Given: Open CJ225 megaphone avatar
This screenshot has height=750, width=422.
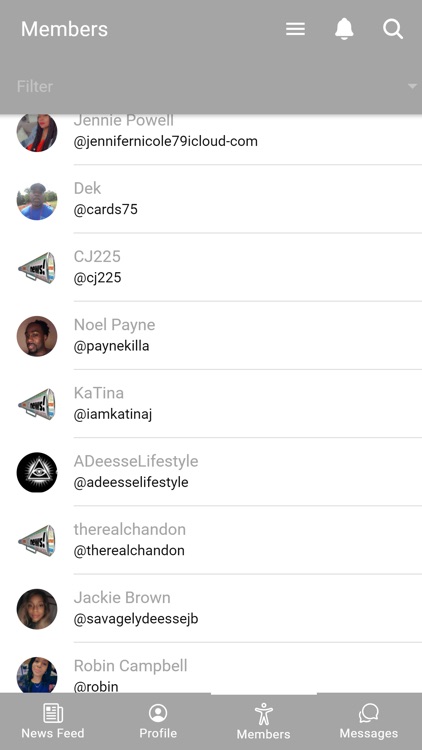Looking at the screenshot, I should pos(37,268).
